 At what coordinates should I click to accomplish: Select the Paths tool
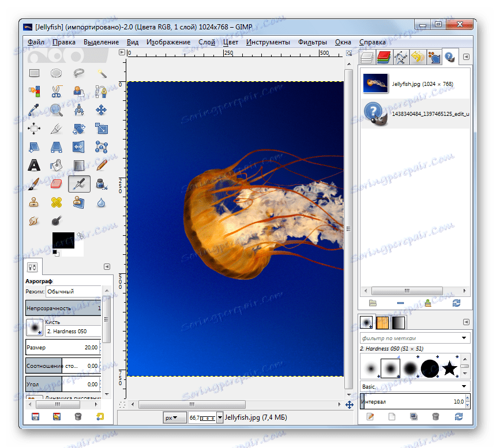click(102, 92)
